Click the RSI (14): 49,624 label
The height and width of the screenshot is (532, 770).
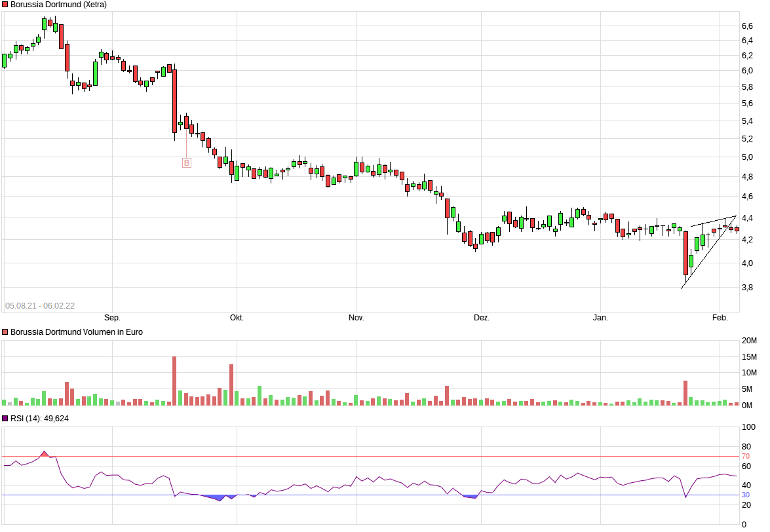[x=39, y=418]
